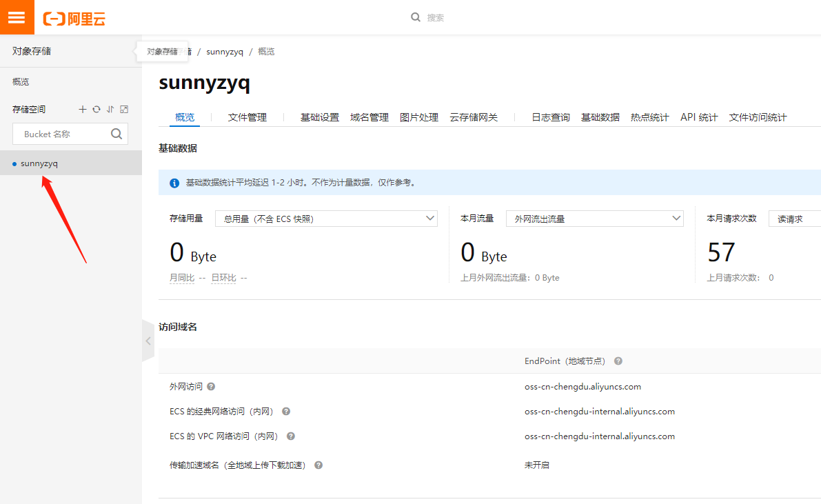This screenshot has width=821, height=504.
Task: Click the 访问域名 section heading
Action: 177,327
